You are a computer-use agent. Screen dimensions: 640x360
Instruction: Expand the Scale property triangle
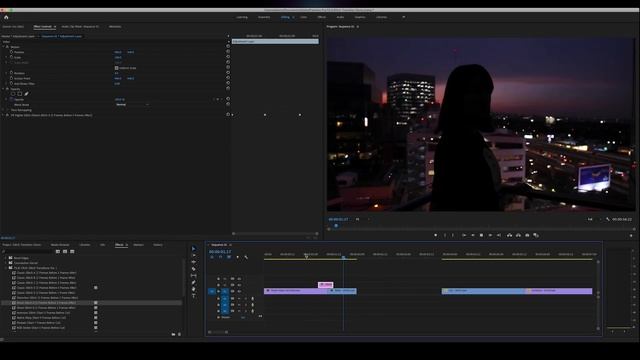(x=6, y=57)
